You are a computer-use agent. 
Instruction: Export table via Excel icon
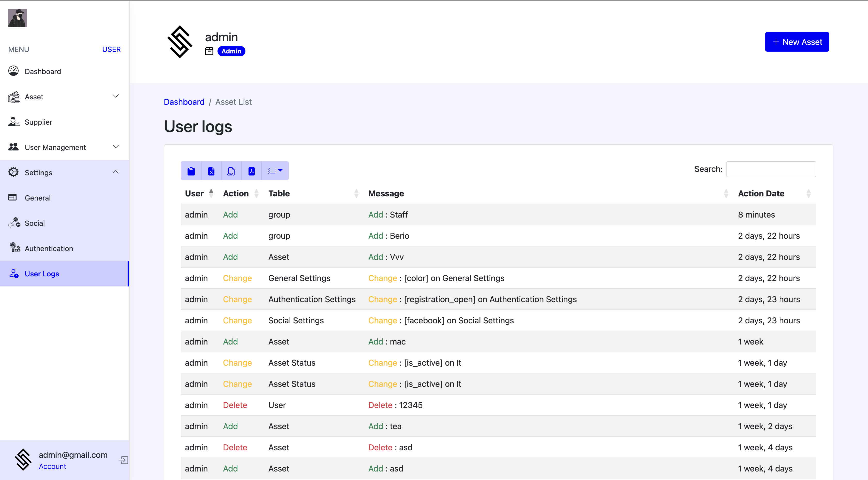[211, 171]
